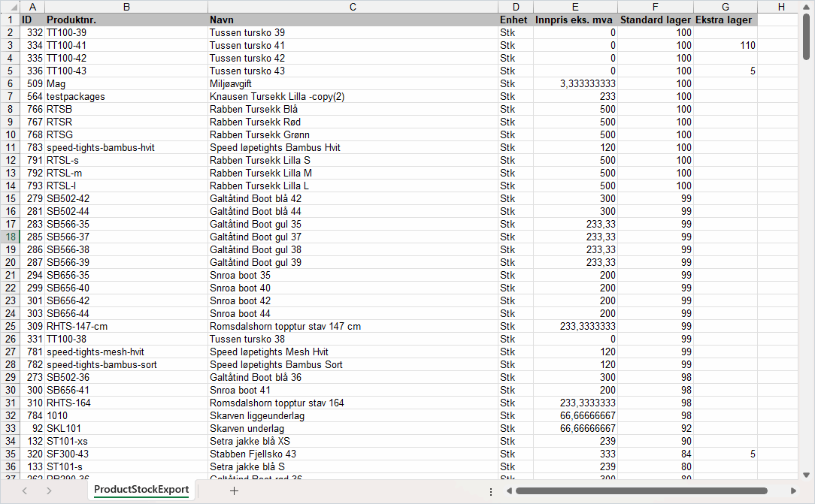The height and width of the screenshot is (504, 815).
Task: Click the horizontal scrollbar thumb
Action: pyautogui.click(x=641, y=491)
